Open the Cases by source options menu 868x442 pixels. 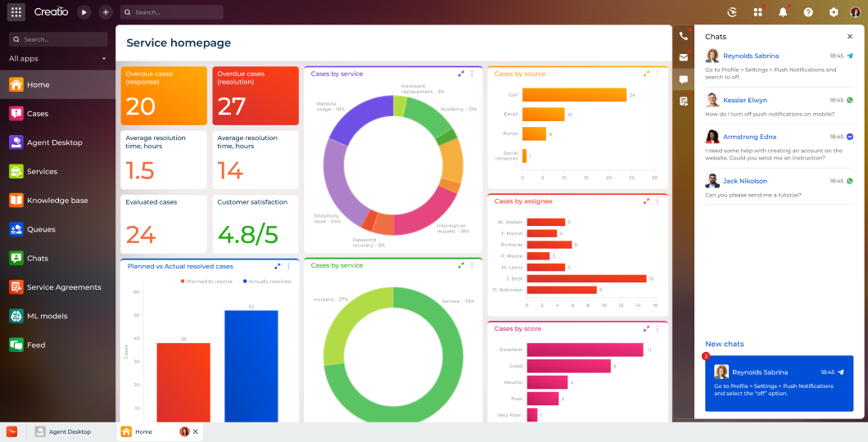[657, 74]
